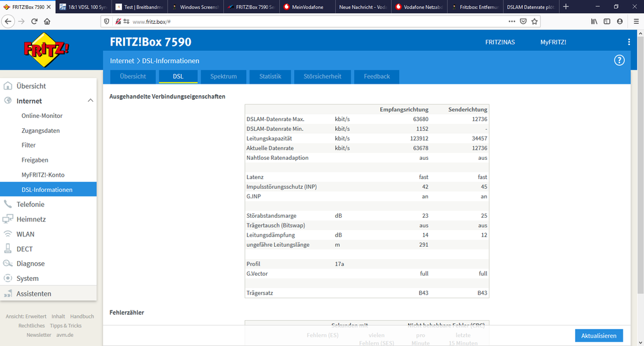Open a new browser tab

tap(566, 6)
